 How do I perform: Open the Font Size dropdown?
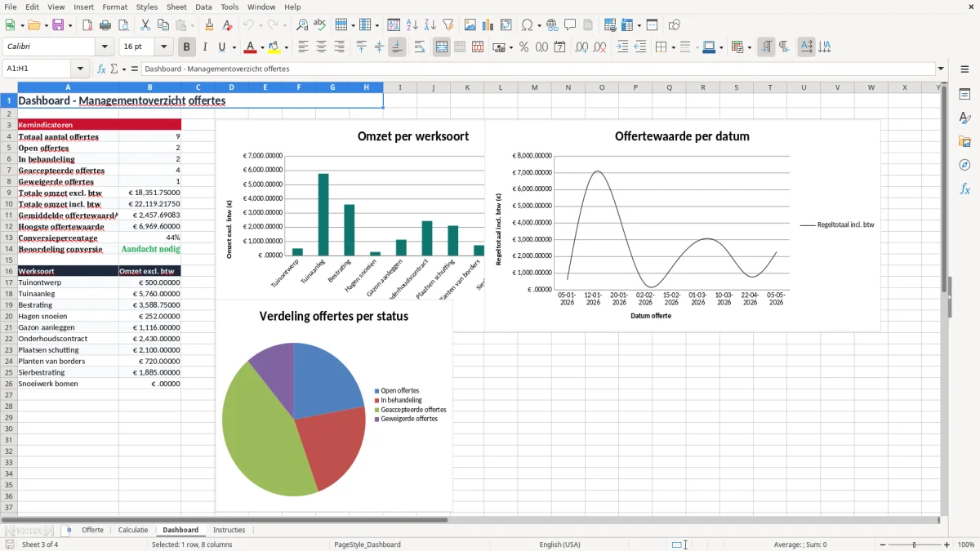164,47
